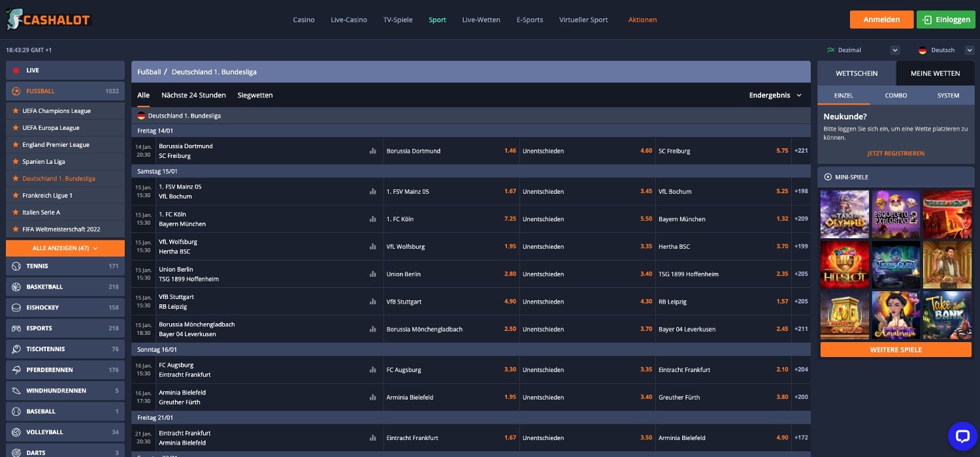Open stats icon for VfL Wolfsburg vs Hertha BSC
The width and height of the screenshot is (980, 457).
(373, 246)
